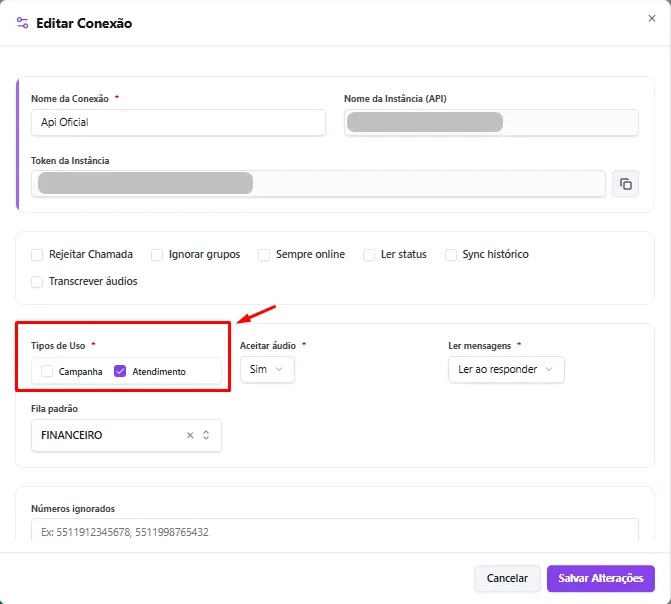Click Salvar Alterações button
Screen dimensions: 671x604
coord(601,578)
